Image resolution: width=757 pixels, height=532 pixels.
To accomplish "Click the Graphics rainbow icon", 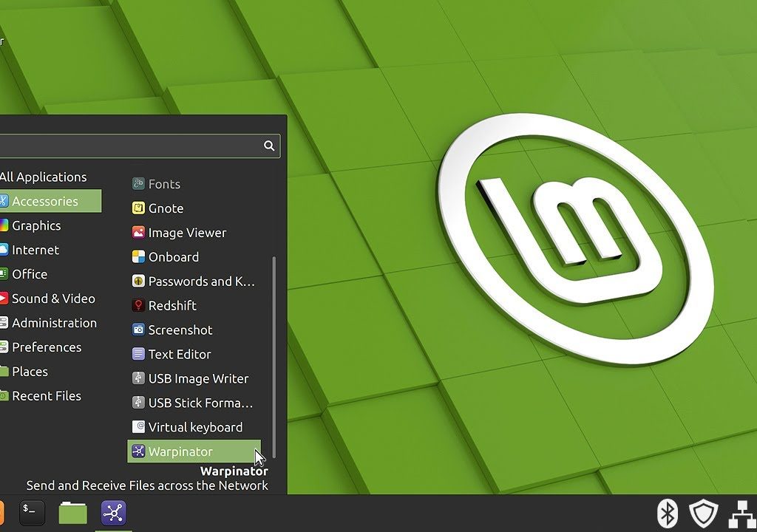I will (x=4, y=225).
